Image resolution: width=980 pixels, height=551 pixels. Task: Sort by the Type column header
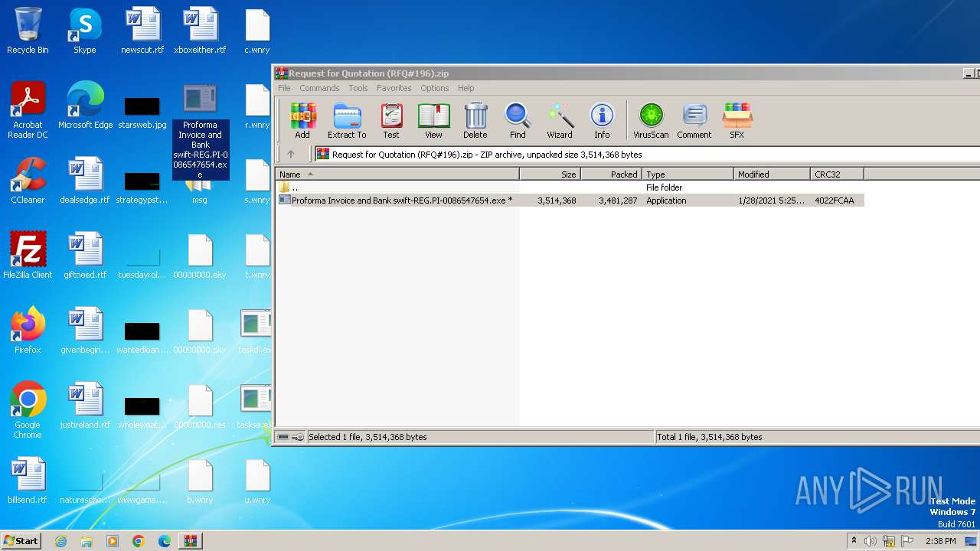688,174
